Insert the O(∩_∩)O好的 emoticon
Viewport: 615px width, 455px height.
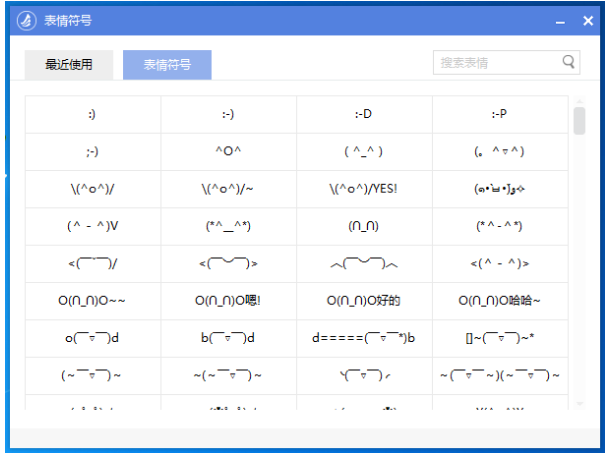[363, 300]
